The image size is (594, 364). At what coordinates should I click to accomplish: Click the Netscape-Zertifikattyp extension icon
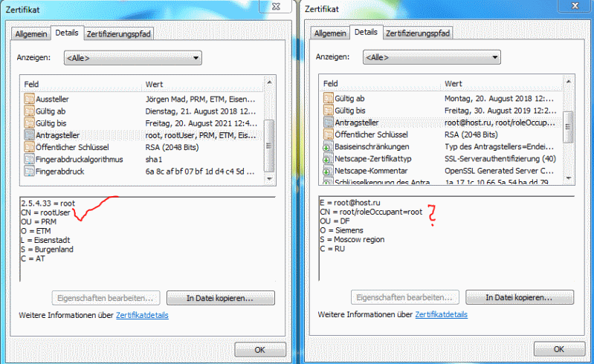(x=328, y=158)
